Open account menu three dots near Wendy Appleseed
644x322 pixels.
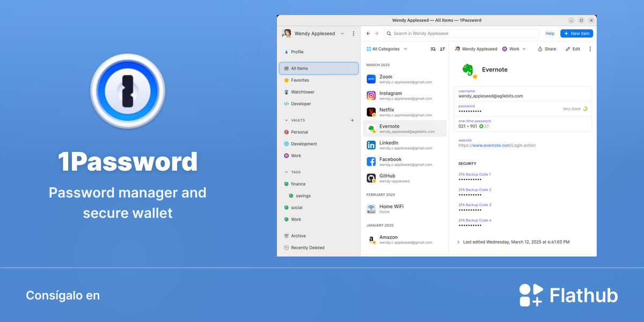point(353,33)
